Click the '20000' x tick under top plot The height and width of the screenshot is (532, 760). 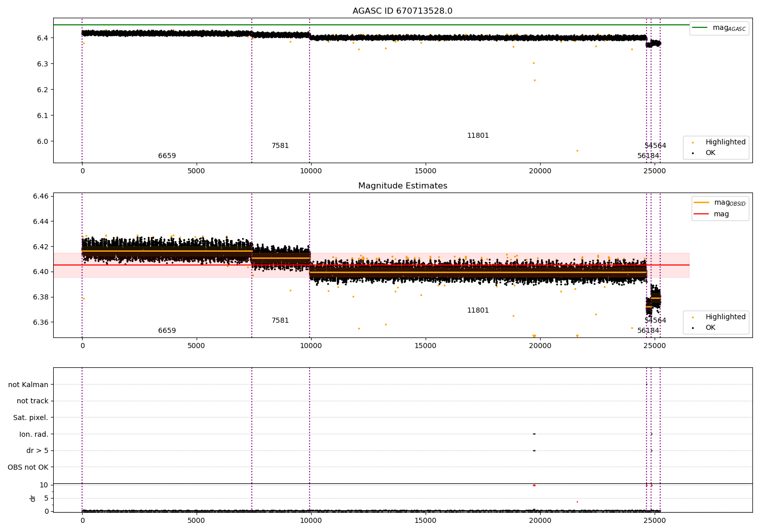[540, 171]
